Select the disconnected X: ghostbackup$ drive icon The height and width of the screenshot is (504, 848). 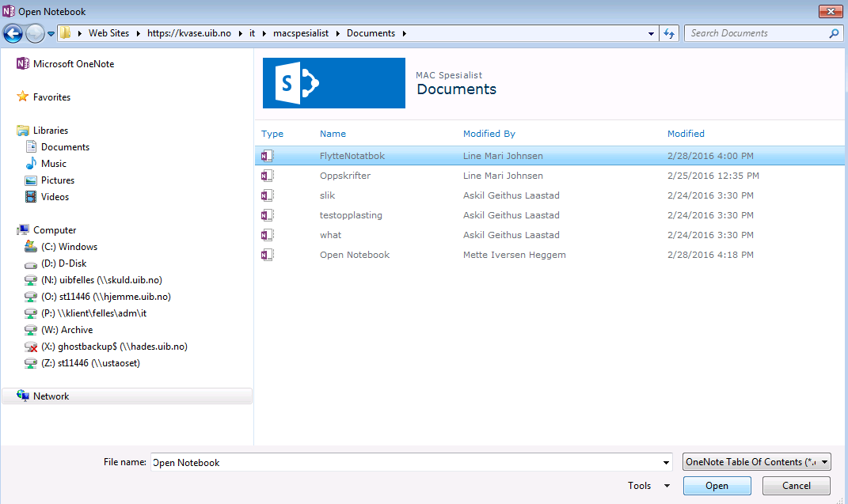click(x=31, y=347)
